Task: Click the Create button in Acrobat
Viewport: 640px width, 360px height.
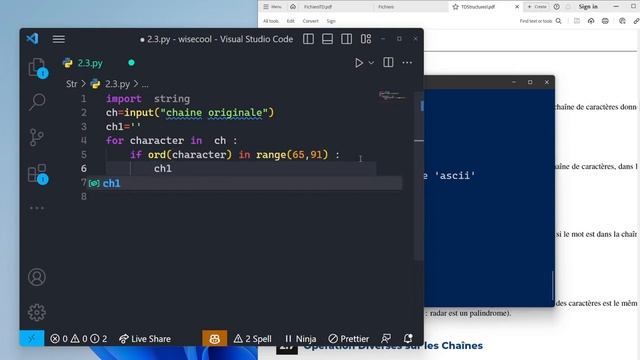Action: click(x=537, y=7)
